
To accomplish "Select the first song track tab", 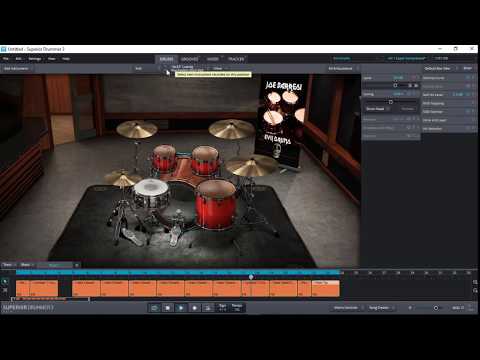I will coord(9,265).
